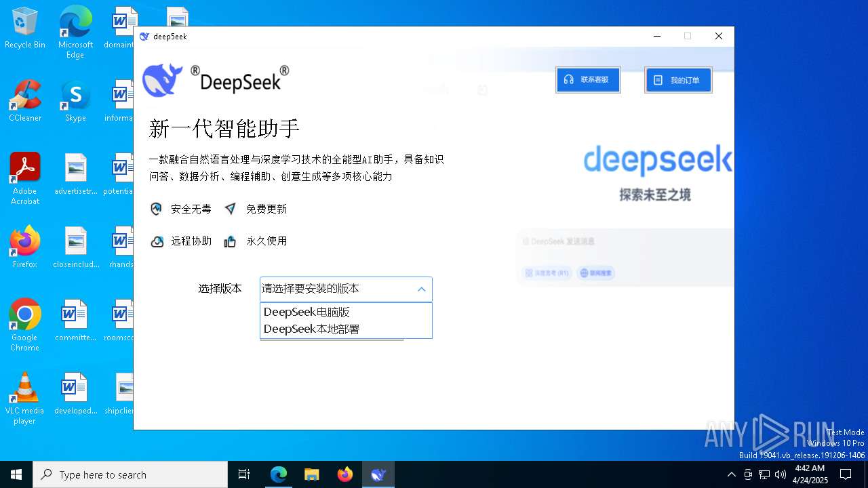The height and width of the screenshot is (488, 868).
Task: Minimize the deep5eek window
Action: pyautogui.click(x=656, y=37)
